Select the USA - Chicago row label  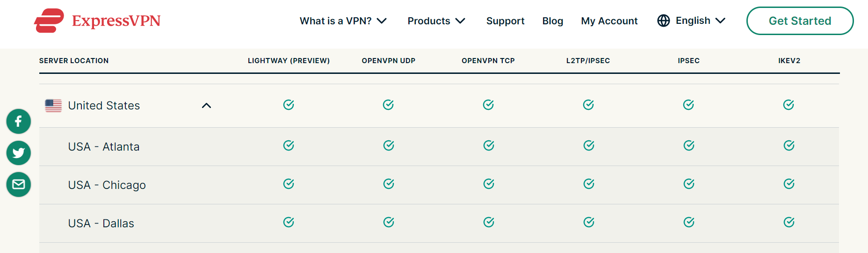[x=107, y=185]
